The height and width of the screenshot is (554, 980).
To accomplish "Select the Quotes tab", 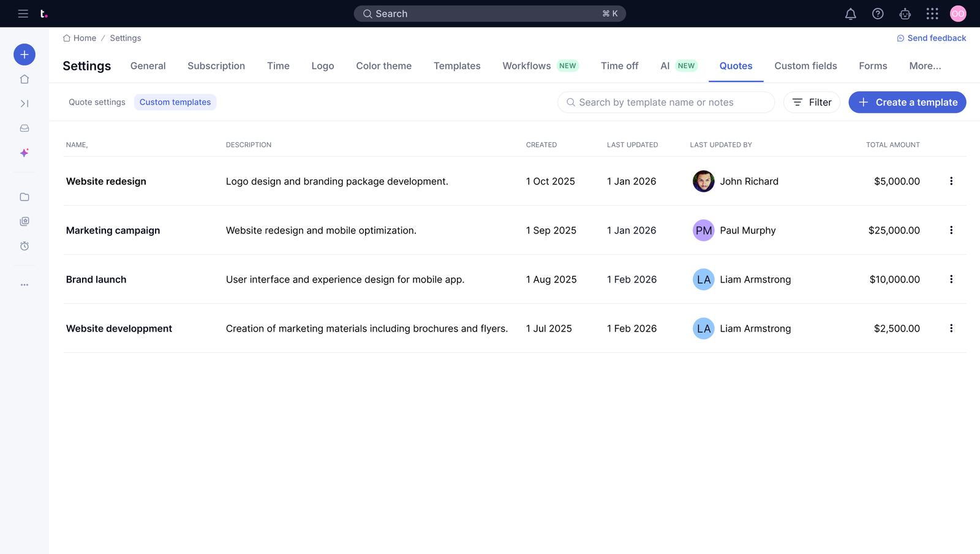I will 736,66.
